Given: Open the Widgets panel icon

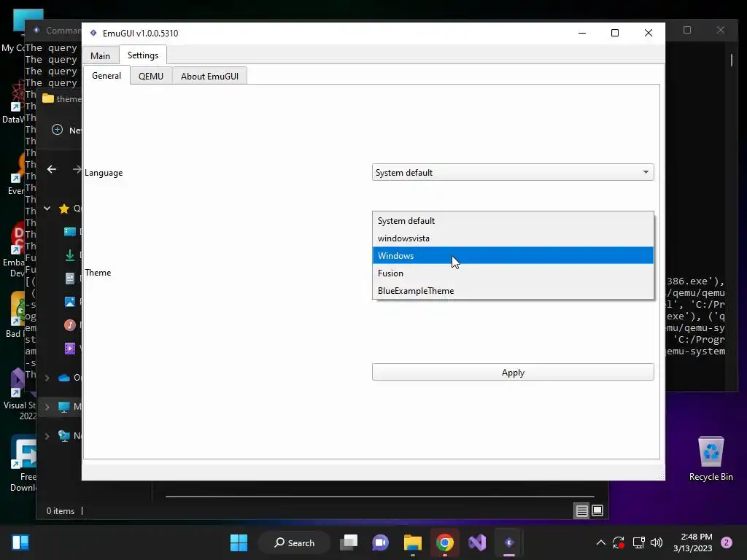Looking at the screenshot, I should click(x=20, y=542).
